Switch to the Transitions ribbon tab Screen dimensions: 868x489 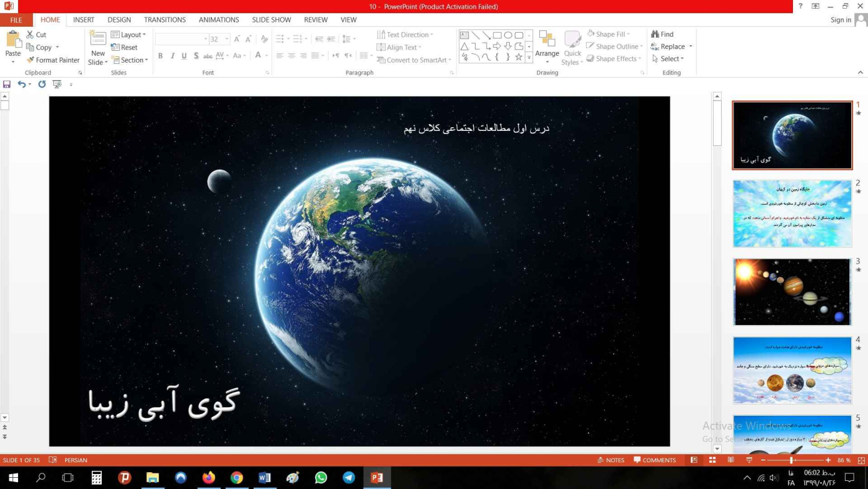coord(165,20)
